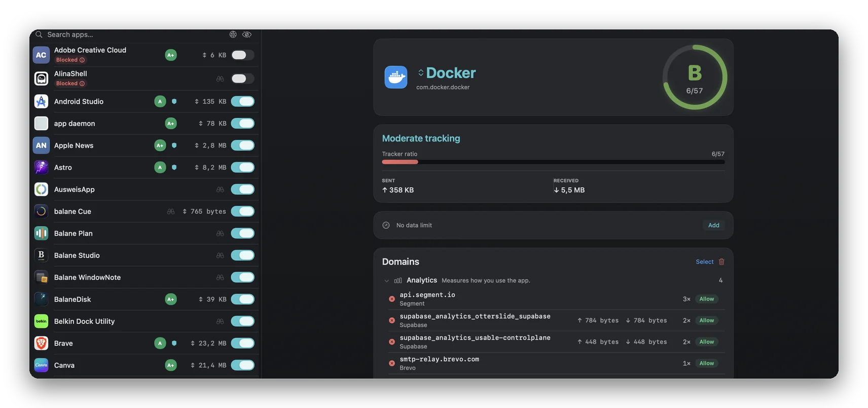Click the red blocked icon beside supabase_analytics_otterslide_supabase
The height and width of the screenshot is (408, 868).
pos(392,320)
